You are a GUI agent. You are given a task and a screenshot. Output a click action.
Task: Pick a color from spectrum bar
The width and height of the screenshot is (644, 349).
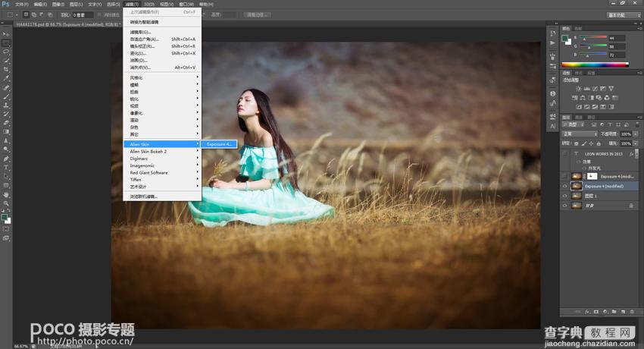pos(595,64)
